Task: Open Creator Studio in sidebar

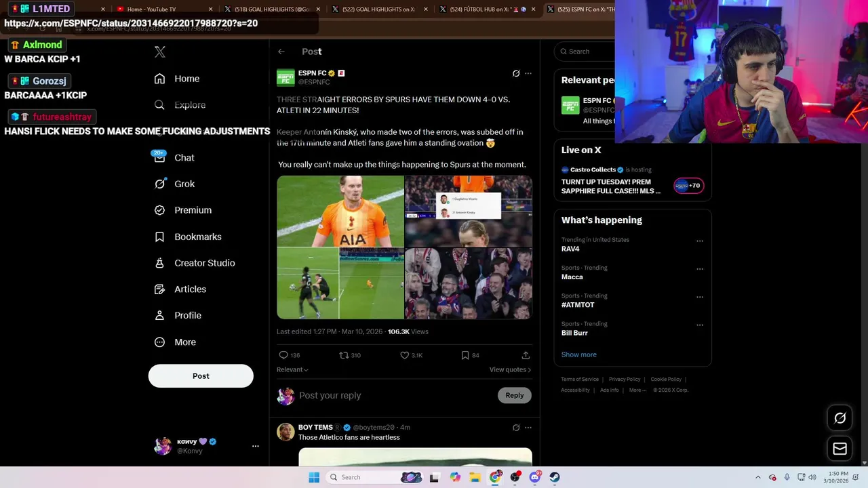Action: click(195, 263)
